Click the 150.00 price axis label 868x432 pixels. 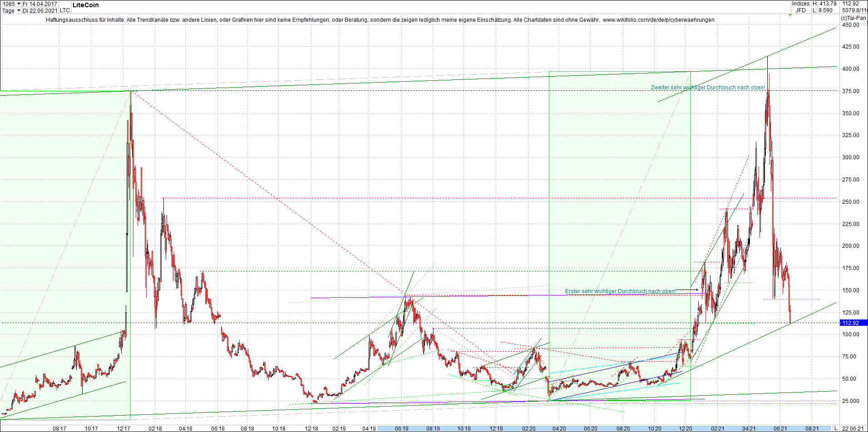pos(851,290)
